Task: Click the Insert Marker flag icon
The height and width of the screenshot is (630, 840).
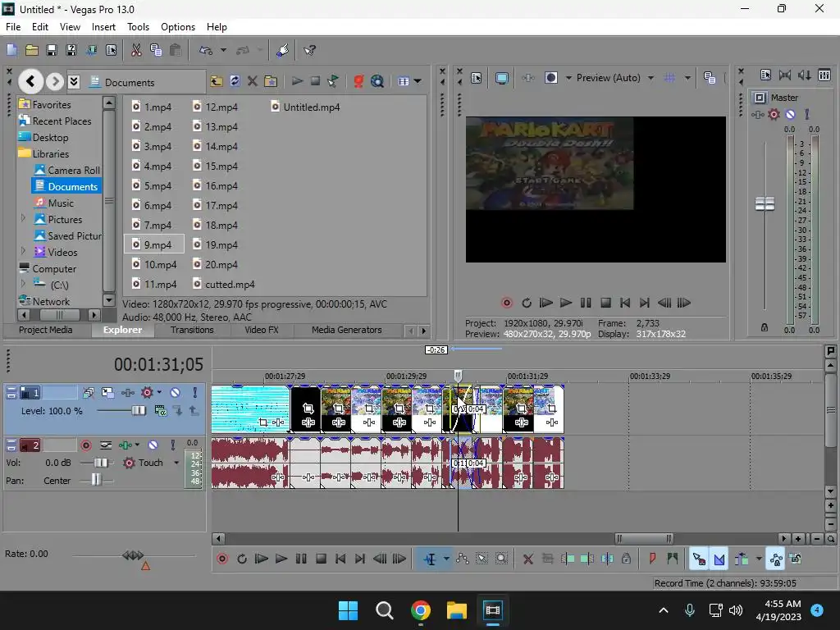Action: coord(652,559)
